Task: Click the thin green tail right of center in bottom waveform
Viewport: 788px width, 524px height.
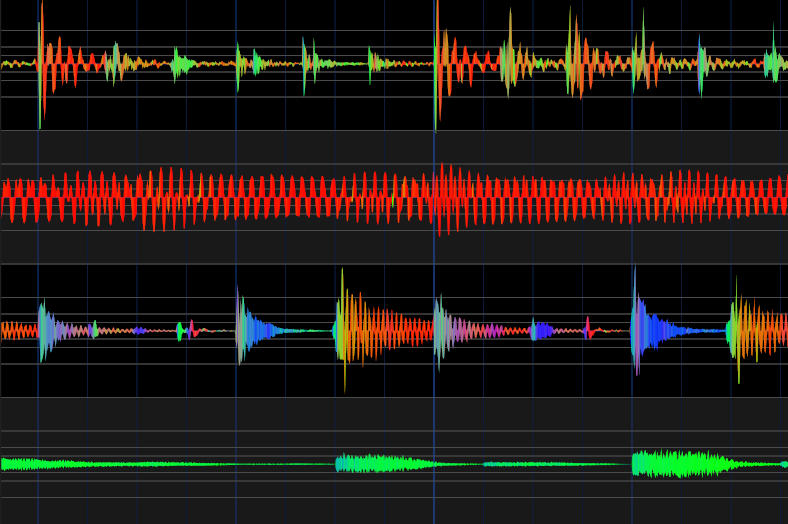Action: [x=550, y=464]
